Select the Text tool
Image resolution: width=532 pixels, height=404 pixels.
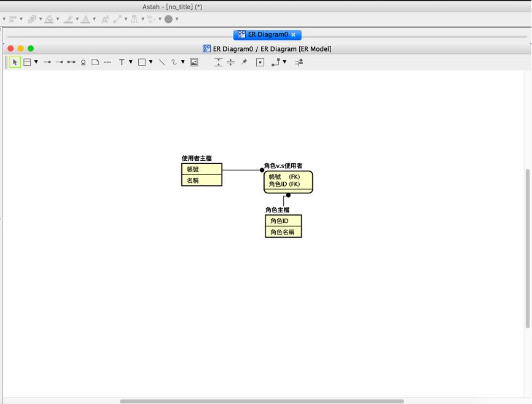click(x=122, y=62)
